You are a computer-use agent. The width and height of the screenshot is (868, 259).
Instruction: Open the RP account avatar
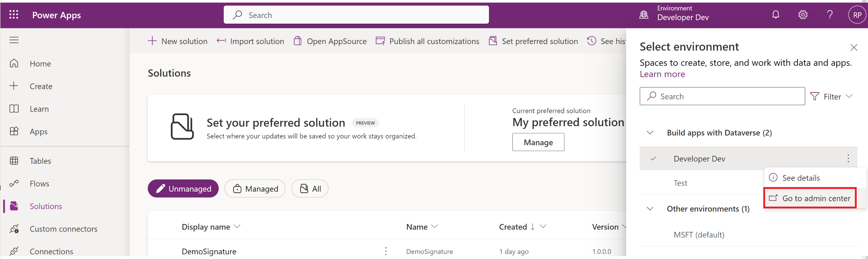pos(857,15)
